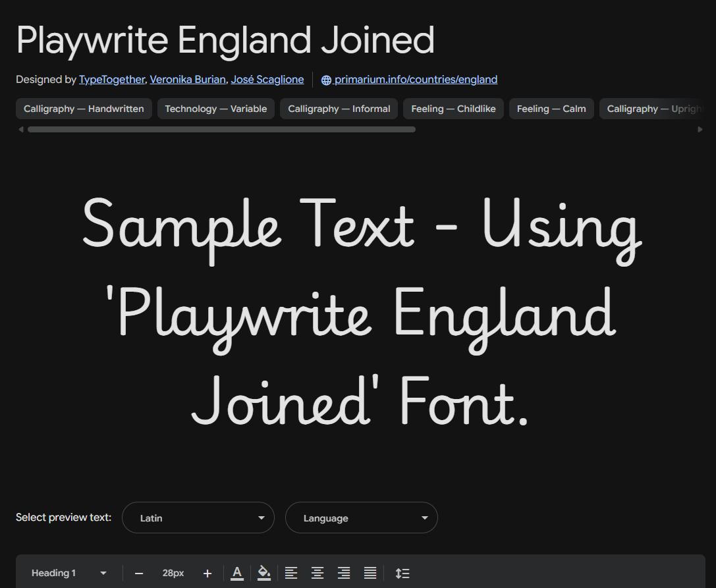Select Feeling — Childlike tag
Image resolution: width=716 pixels, height=588 pixels.
[x=453, y=109]
